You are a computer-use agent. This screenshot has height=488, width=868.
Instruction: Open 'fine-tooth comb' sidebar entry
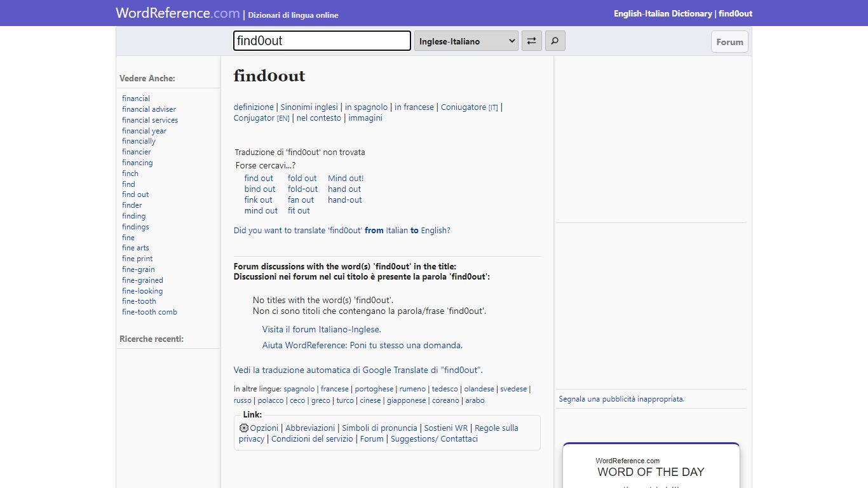click(x=149, y=312)
